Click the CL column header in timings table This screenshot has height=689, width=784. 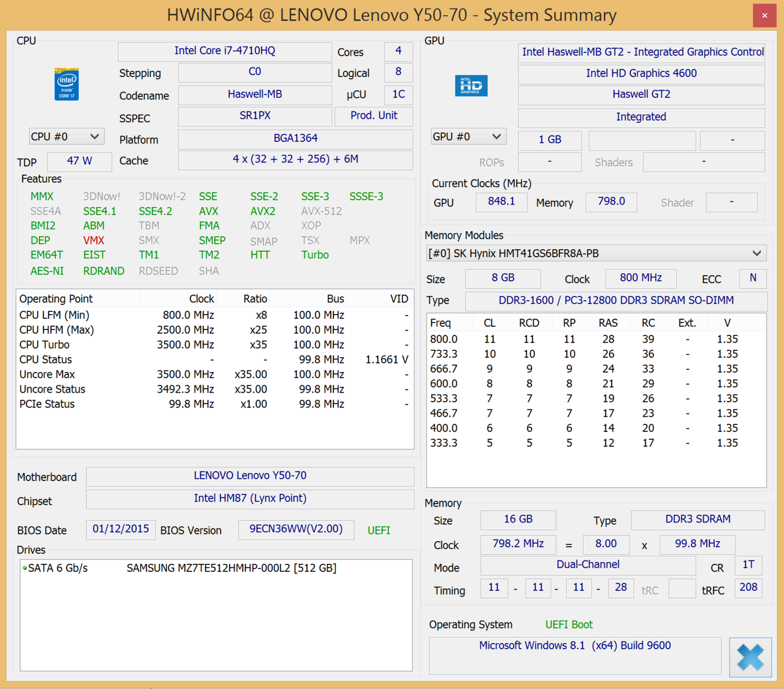pos(490,323)
